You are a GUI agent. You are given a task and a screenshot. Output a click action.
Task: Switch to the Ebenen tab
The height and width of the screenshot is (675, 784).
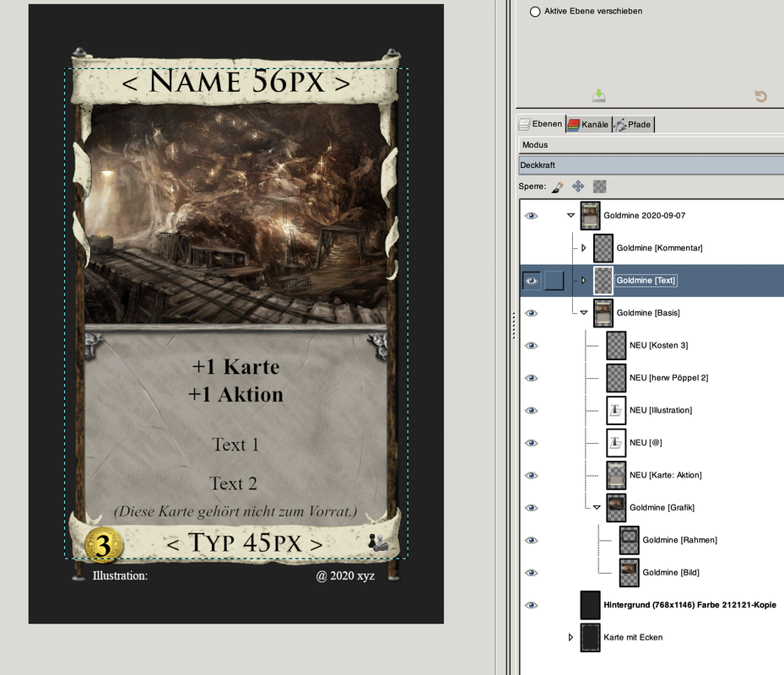point(540,124)
